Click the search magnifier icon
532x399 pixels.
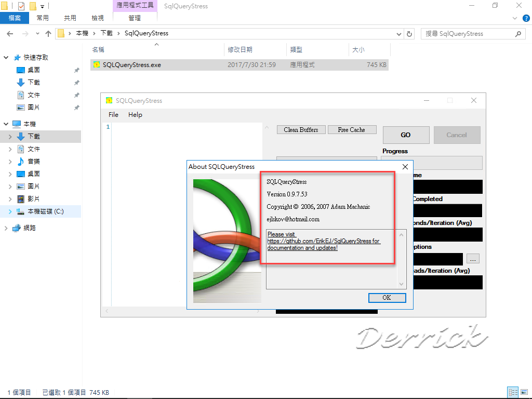point(518,34)
